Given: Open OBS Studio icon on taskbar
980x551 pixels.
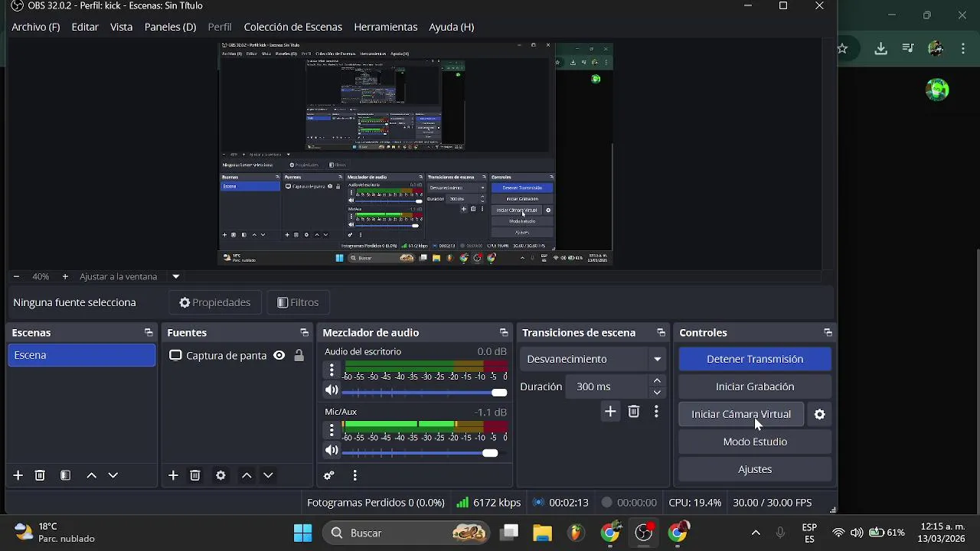Looking at the screenshot, I should pyautogui.click(x=644, y=533).
